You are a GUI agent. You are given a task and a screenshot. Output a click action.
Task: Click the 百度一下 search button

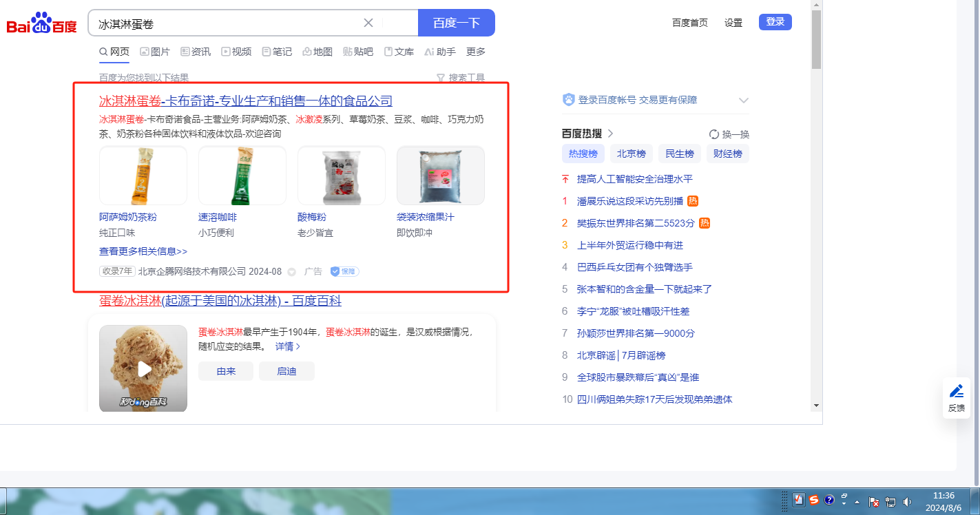[x=457, y=23]
